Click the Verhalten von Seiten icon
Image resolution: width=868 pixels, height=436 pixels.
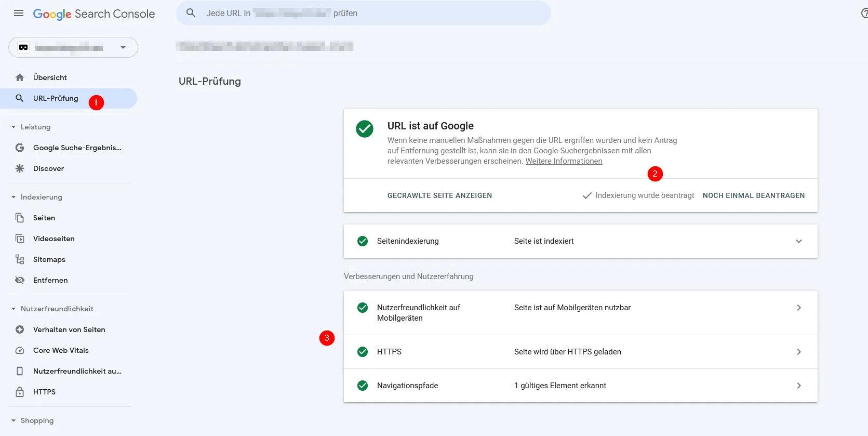[20, 329]
